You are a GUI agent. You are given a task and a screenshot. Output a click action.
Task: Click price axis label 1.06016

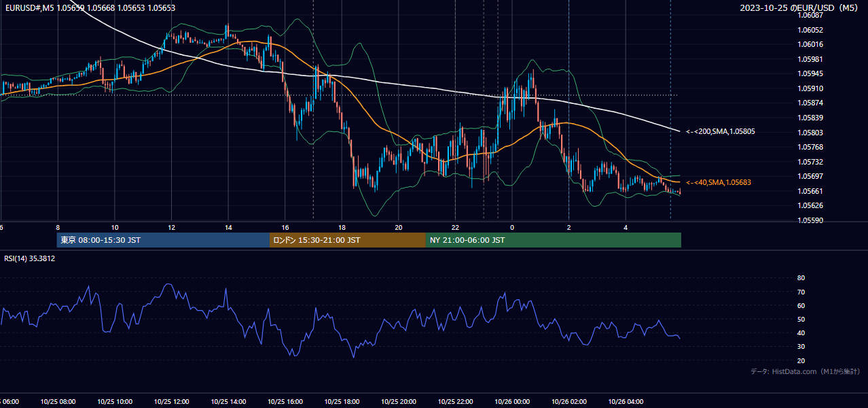(x=812, y=44)
